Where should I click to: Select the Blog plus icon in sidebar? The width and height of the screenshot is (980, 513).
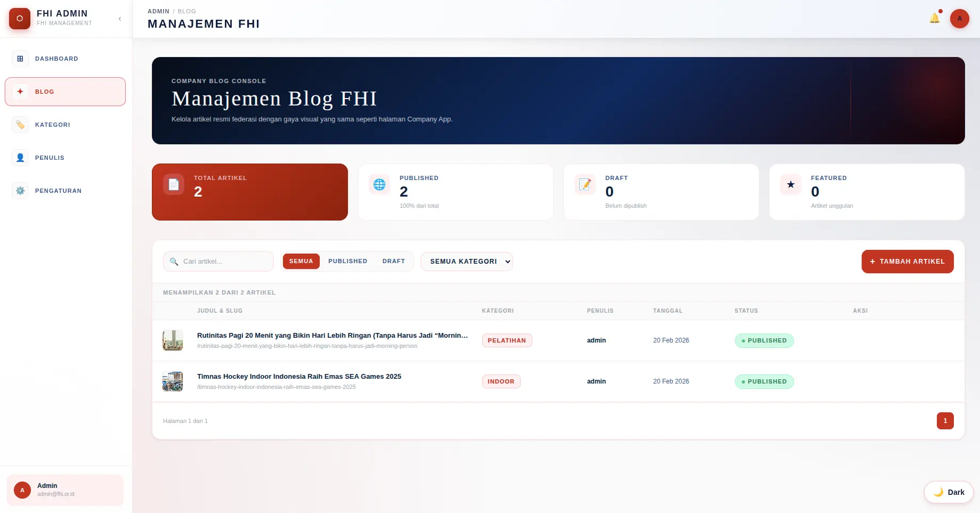(20, 91)
